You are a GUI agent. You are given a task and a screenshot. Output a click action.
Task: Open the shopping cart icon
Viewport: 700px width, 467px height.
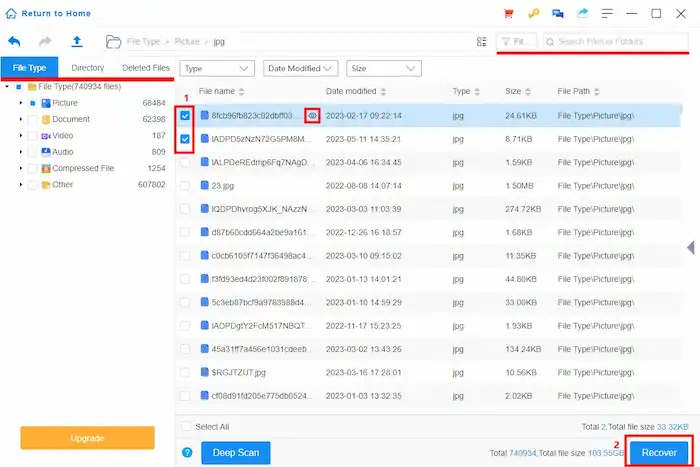(x=511, y=13)
